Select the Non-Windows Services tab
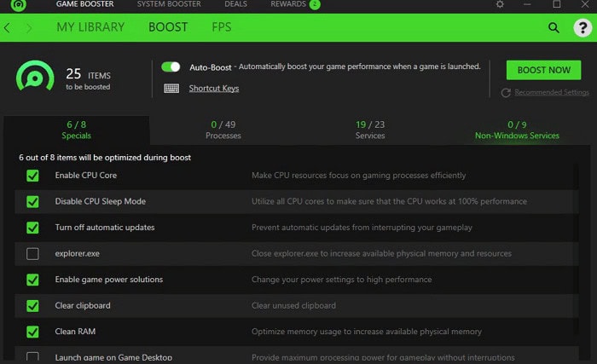Screen dimensions: 597x364 [x=517, y=130]
